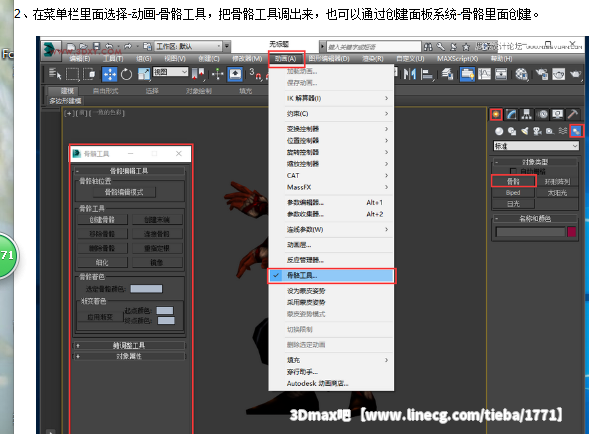This screenshot has height=434, width=602.
Task: Select the Lights category icon
Action: point(524,131)
